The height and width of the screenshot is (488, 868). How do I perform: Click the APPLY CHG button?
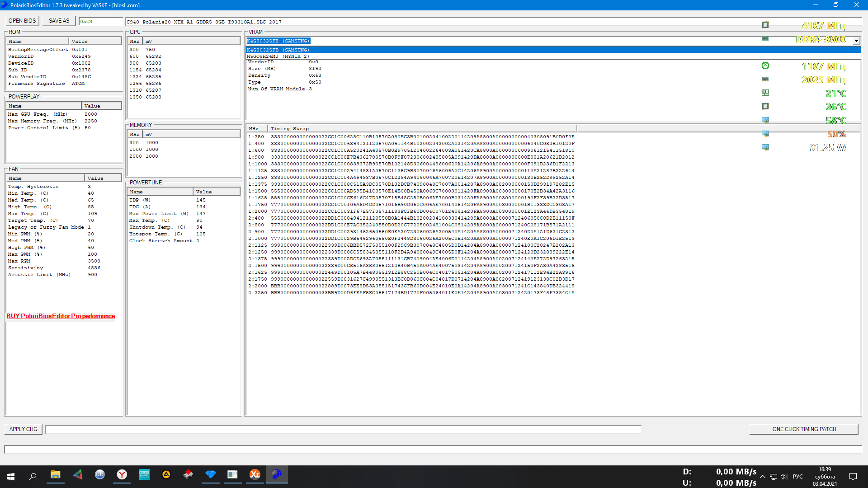pyautogui.click(x=24, y=429)
